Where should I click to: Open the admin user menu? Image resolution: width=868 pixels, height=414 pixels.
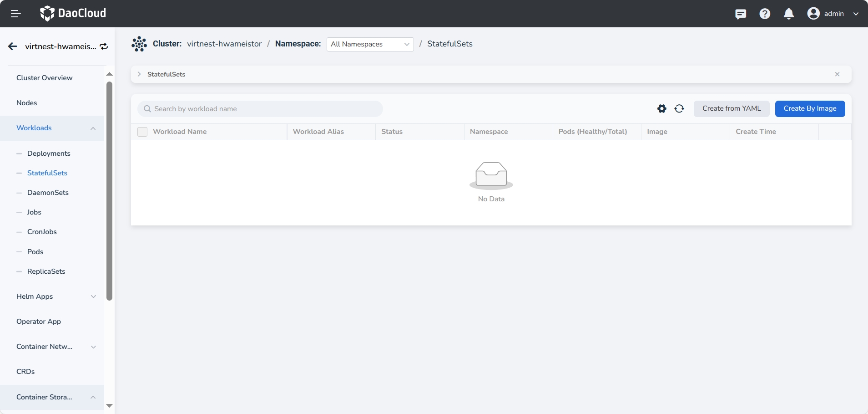coord(833,14)
